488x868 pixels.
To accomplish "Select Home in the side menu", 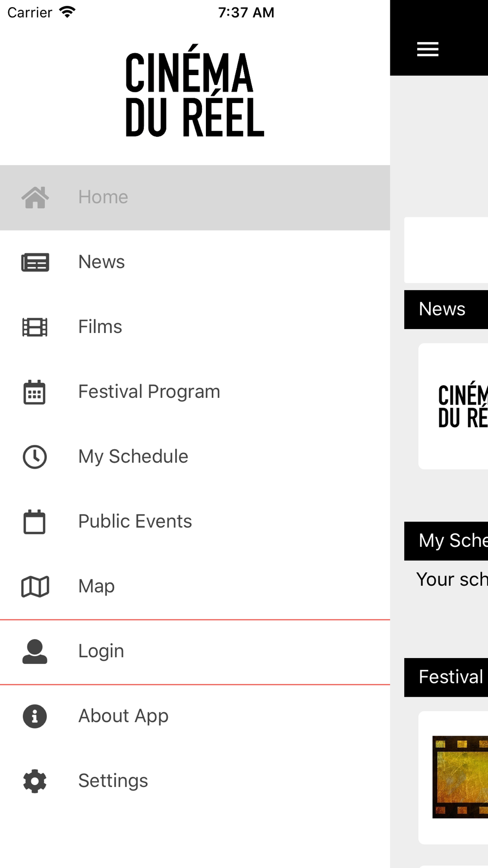I will (x=195, y=197).
